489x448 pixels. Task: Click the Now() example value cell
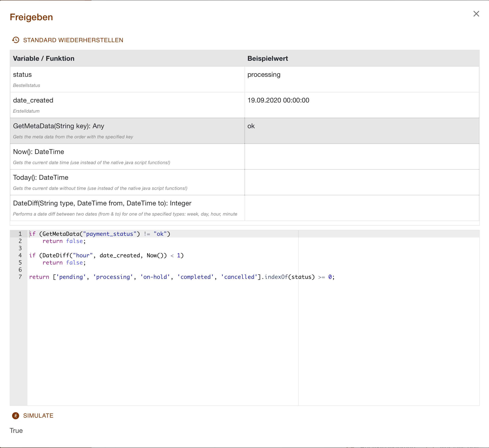pyautogui.click(x=362, y=157)
